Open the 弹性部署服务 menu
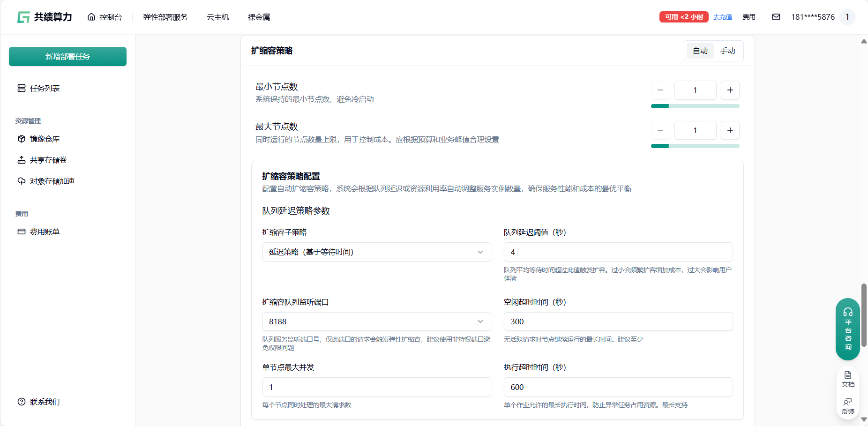The image size is (868, 426). click(165, 17)
